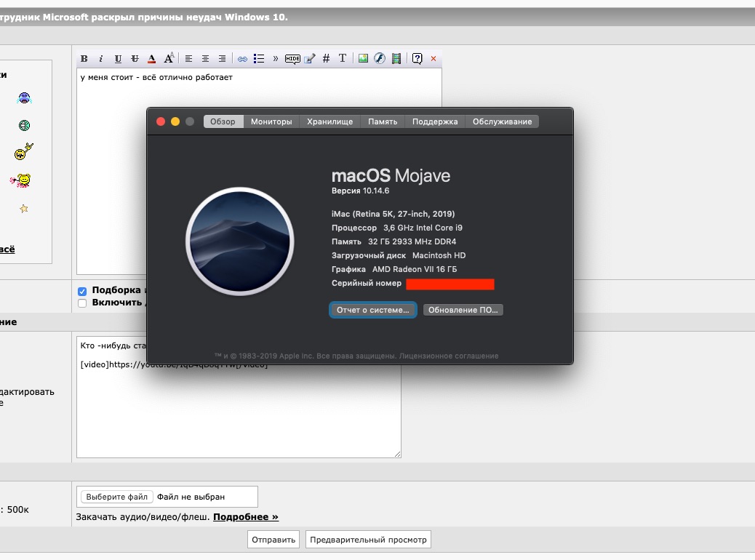Insert the smiley holding flowers
Screen dimensions: 755x560
[20, 180]
